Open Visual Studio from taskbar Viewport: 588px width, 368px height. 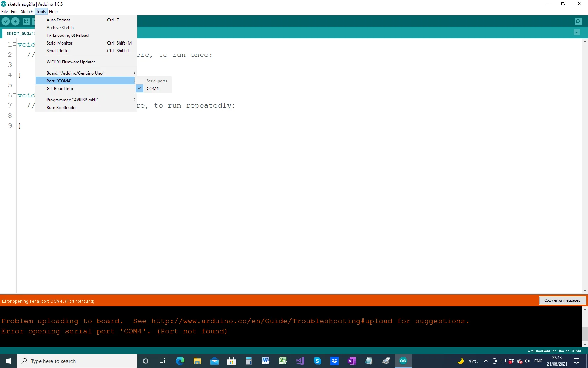click(x=300, y=361)
